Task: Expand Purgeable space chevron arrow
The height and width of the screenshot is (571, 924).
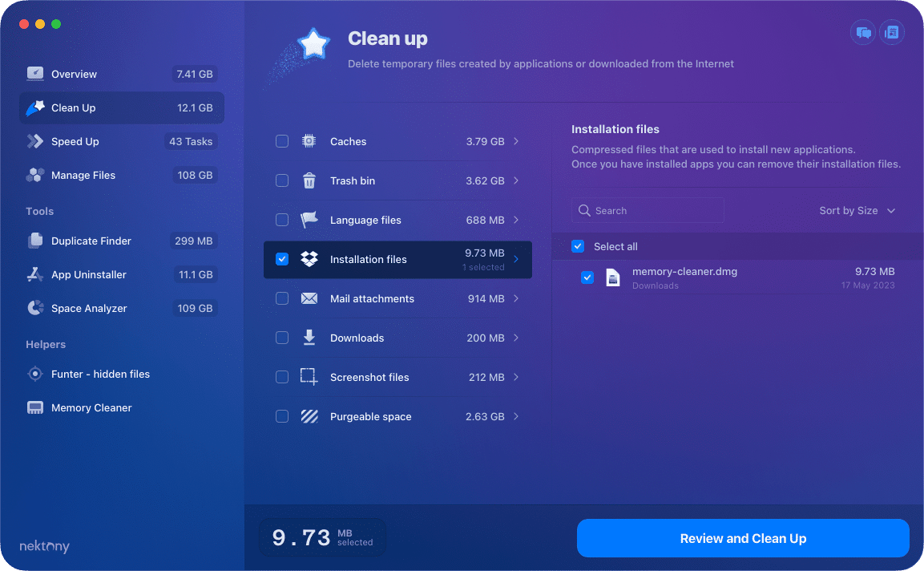Action: (x=516, y=416)
